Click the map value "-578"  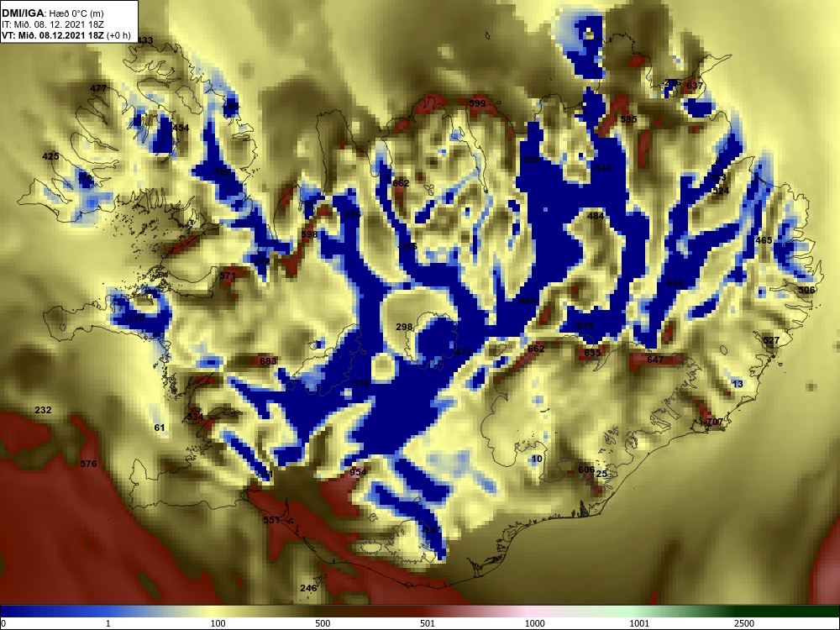(x=584, y=326)
